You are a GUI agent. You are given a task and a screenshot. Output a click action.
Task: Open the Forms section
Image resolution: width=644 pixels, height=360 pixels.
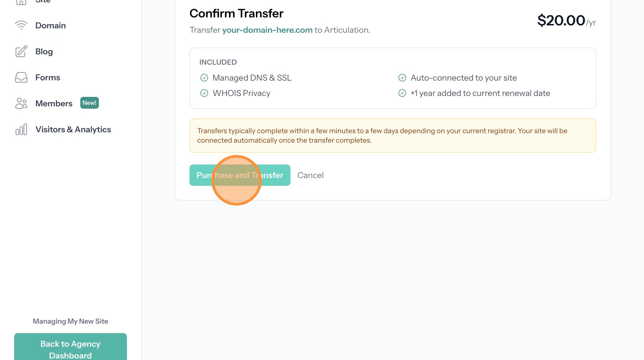point(48,77)
